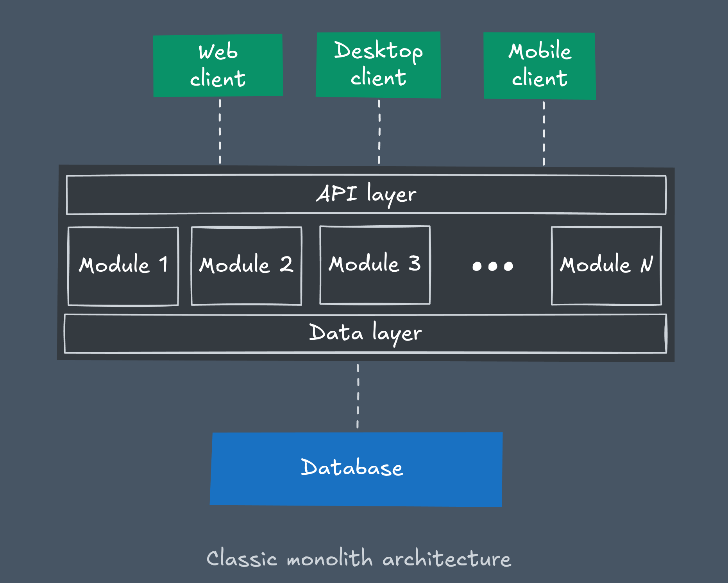Click the blue Database box
This screenshot has width=728, height=583.
coord(356,469)
